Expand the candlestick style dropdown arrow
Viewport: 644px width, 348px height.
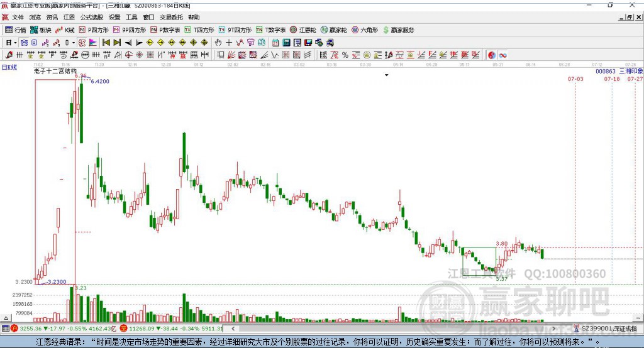pos(74,43)
